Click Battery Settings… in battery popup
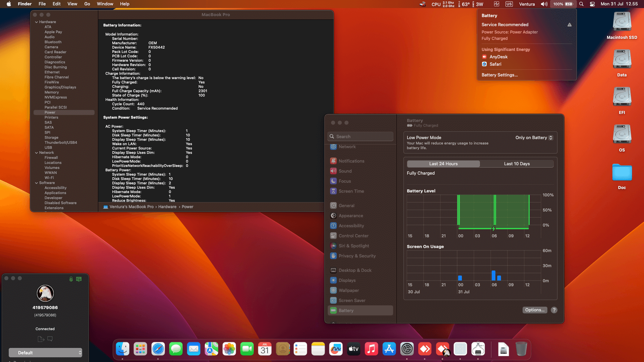Viewport: 644px width, 362px height. [x=499, y=75]
